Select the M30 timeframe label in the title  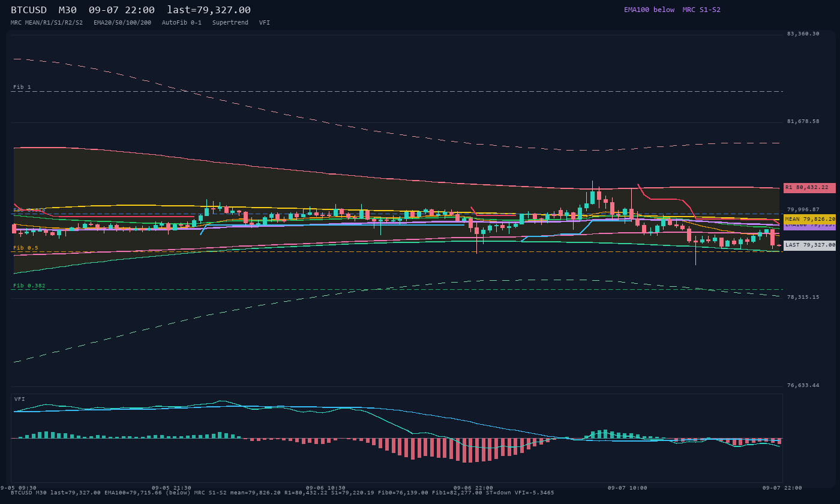click(68, 10)
